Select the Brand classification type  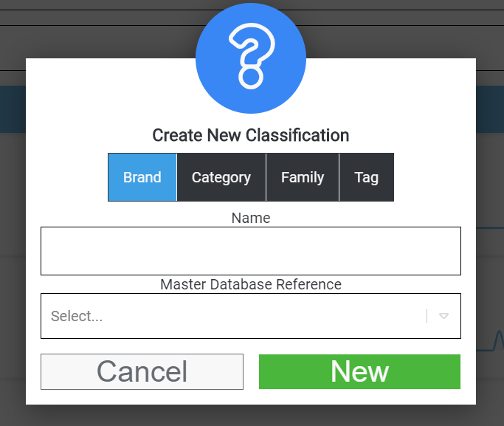pos(142,177)
